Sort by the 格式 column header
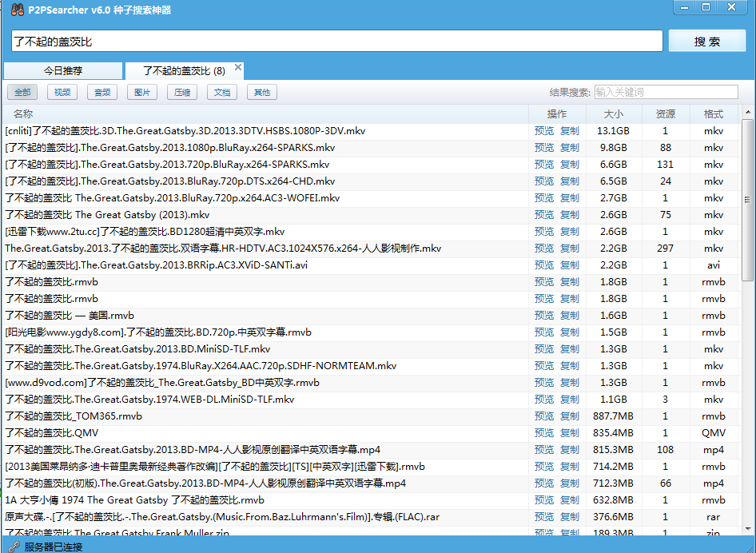756x553 pixels. 714,113
